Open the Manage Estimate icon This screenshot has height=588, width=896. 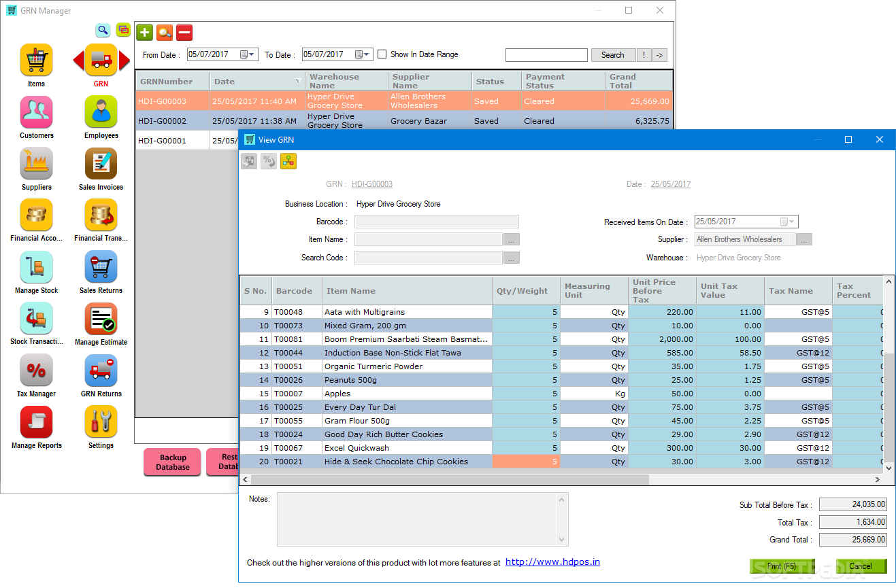click(101, 318)
